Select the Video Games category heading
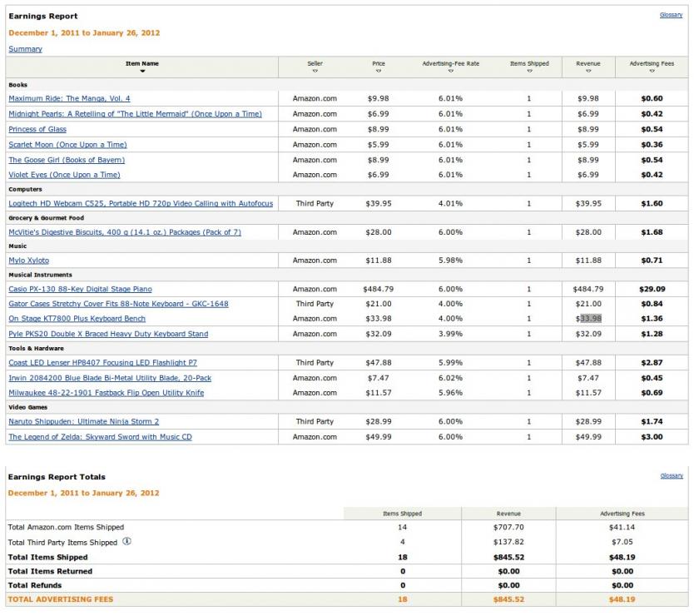 click(28, 407)
